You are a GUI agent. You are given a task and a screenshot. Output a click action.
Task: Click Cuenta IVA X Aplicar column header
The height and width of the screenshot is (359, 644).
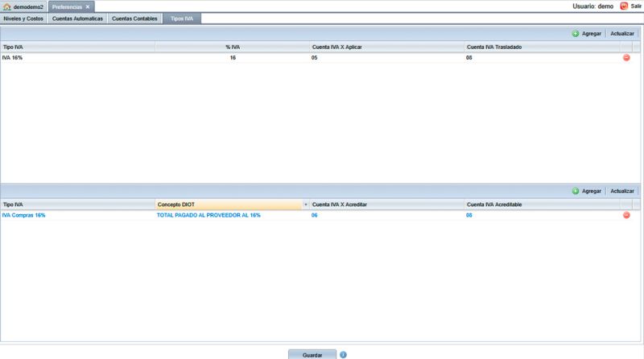(x=387, y=47)
